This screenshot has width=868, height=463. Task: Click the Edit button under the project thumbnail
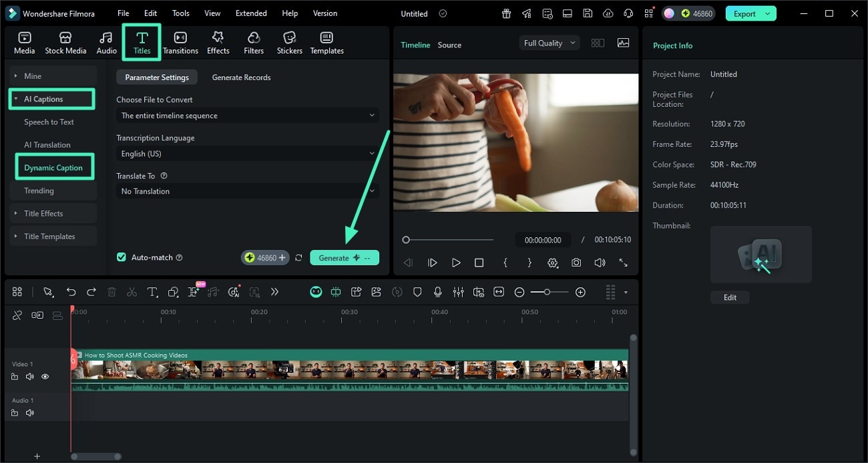730,297
